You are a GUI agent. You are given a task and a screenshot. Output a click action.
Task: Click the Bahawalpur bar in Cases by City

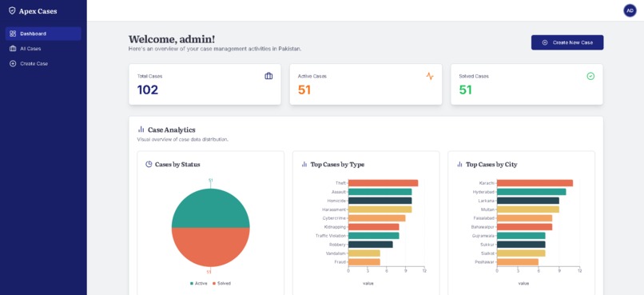click(524, 227)
